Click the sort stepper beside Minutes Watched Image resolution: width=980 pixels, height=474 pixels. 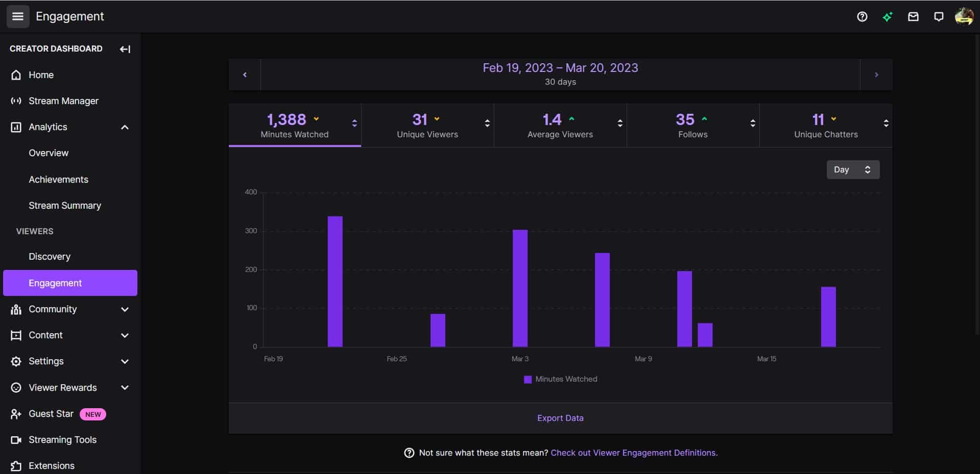pos(354,123)
